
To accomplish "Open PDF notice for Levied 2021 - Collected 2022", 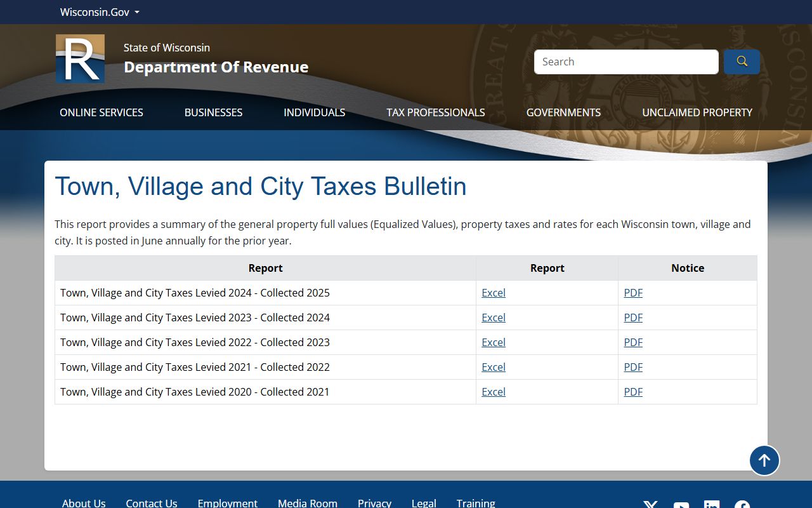I will 633,367.
